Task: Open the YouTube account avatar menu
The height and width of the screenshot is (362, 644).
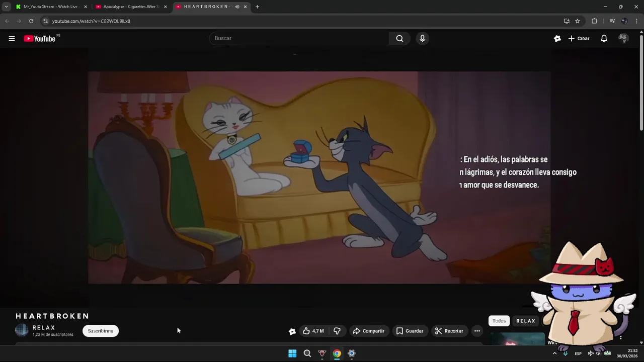Action: tap(623, 38)
